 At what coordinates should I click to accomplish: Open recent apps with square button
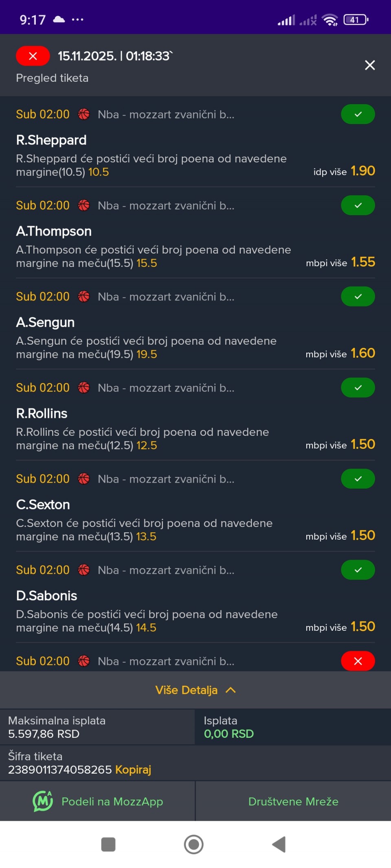[x=108, y=844]
